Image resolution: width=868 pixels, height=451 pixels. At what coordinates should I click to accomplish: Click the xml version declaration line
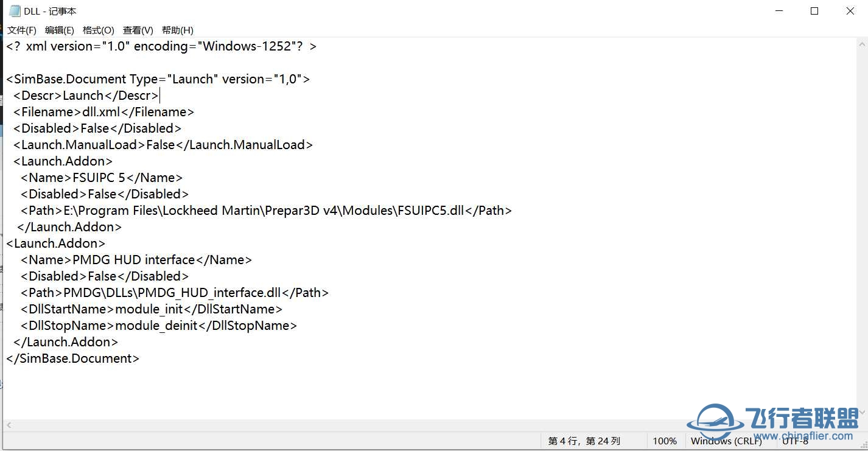point(161,46)
